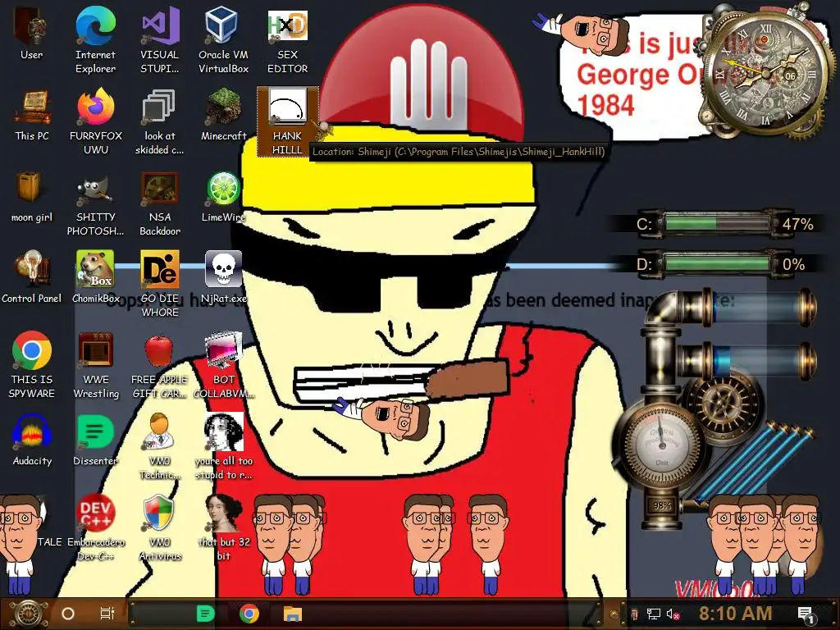Launch Minecraft from the desktop
The height and width of the screenshot is (630, 840).
(x=223, y=115)
